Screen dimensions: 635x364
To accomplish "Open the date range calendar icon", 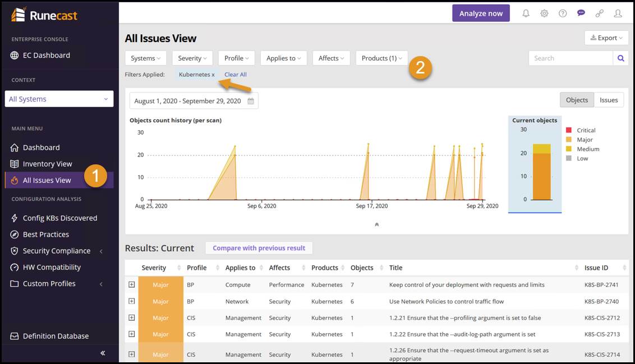I will tap(251, 101).
